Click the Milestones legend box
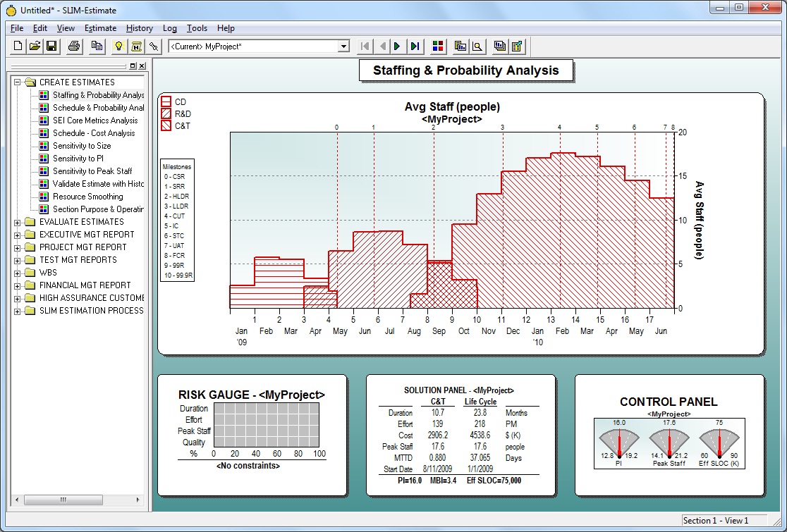This screenshot has width=787, height=532. point(177,221)
